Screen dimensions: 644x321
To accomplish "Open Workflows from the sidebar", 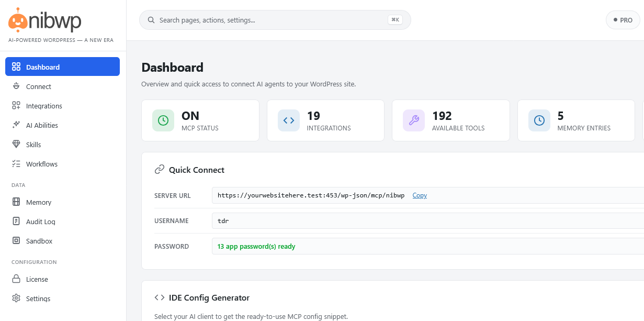I will tap(63, 164).
